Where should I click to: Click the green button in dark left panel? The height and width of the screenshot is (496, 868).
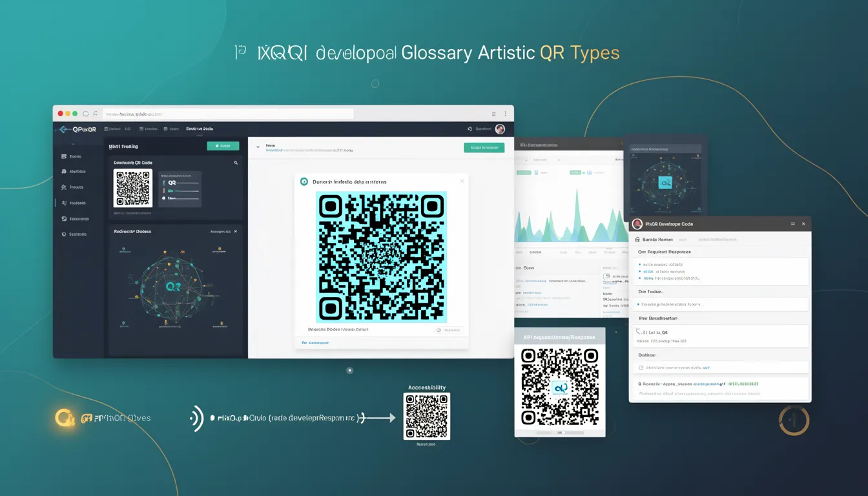pyautogui.click(x=223, y=146)
